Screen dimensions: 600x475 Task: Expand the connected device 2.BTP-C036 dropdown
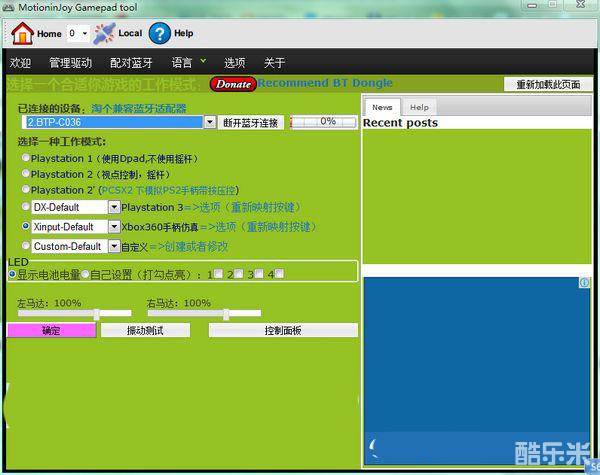[210, 122]
